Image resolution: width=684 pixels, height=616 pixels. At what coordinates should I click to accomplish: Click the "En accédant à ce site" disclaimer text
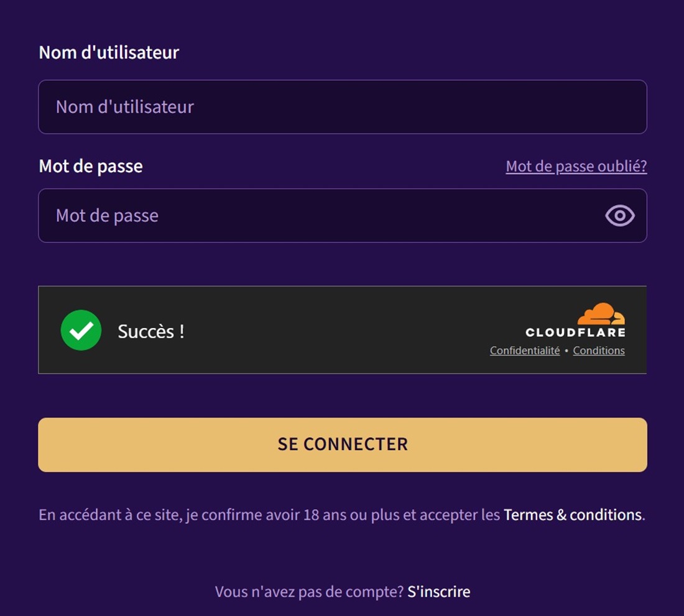(x=110, y=515)
